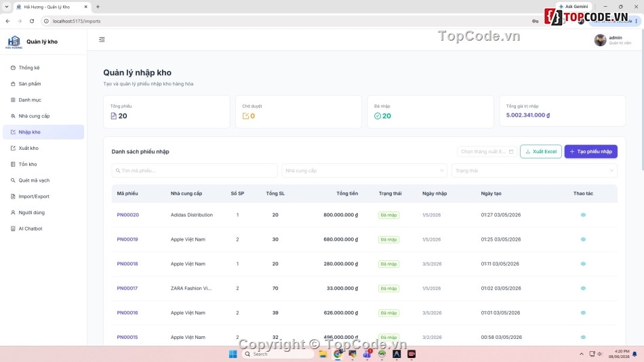Open receipt link PN00019
644x362 pixels.
127,239
